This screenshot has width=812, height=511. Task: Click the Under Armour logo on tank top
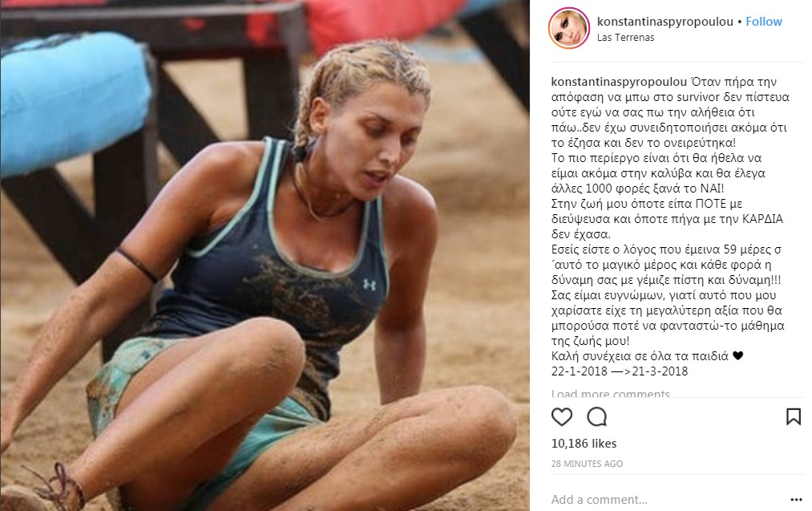click(370, 284)
